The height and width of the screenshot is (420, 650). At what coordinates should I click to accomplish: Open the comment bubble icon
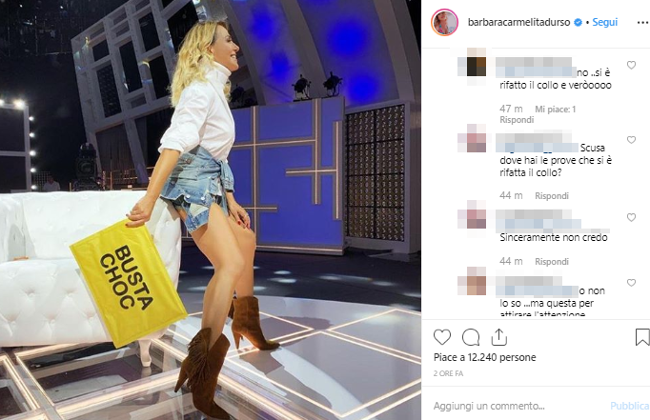pos(471,337)
